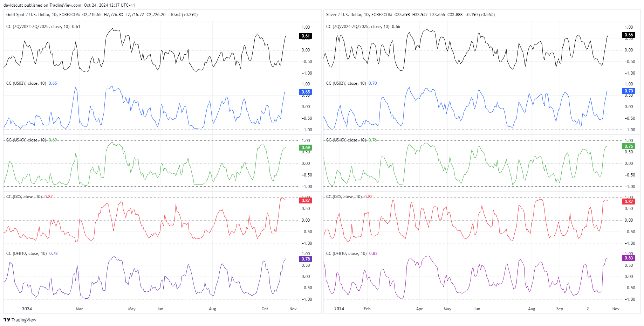This screenshot has height=326, width=644.
Task: Select the Silver change +0.190 (+0.56%)
Action: click(x=480, y=15)
